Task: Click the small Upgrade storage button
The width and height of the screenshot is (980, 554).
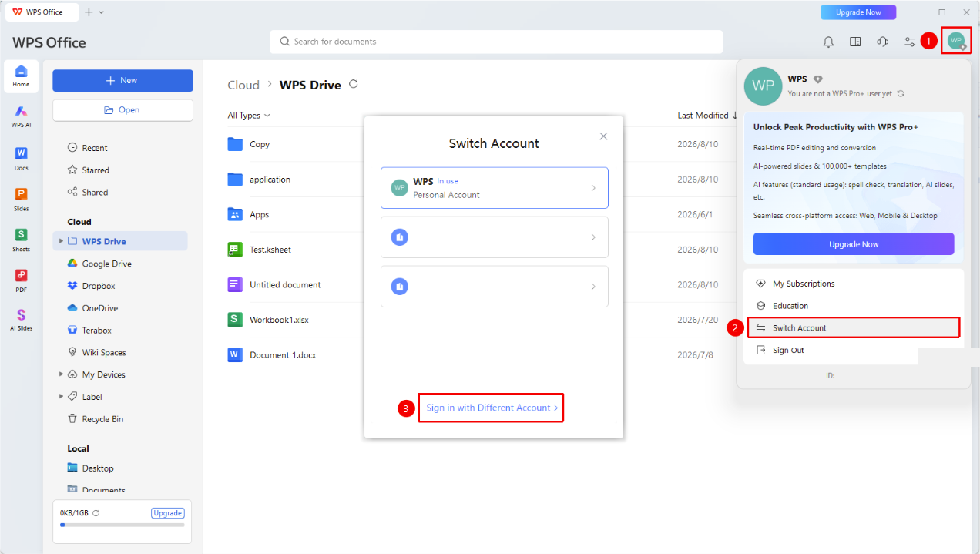Action: 168,513
